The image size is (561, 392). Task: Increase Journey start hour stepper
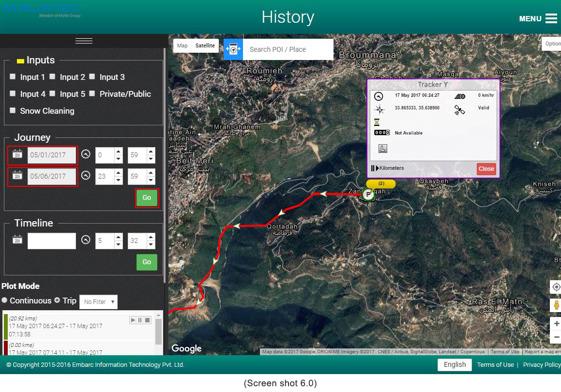[x=119, y=151]
